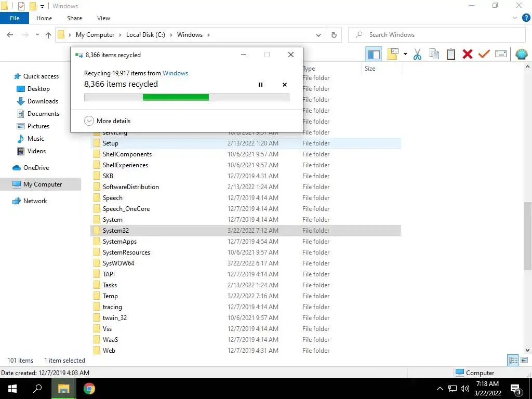Viewport: 532px width, 399px height.
Task: Open address bar history dropdown
Action: click(318, 35)
